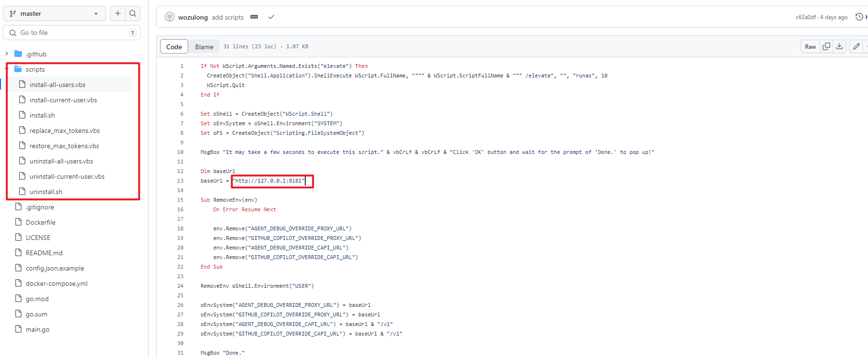
Task: Click the wozulong avatar icon
Action: [170, 17]
